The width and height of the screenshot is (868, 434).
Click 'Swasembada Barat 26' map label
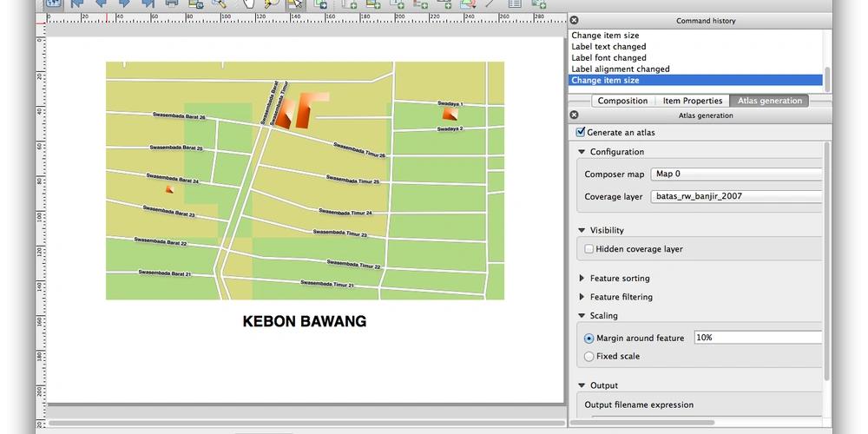[x=179, y=116]
